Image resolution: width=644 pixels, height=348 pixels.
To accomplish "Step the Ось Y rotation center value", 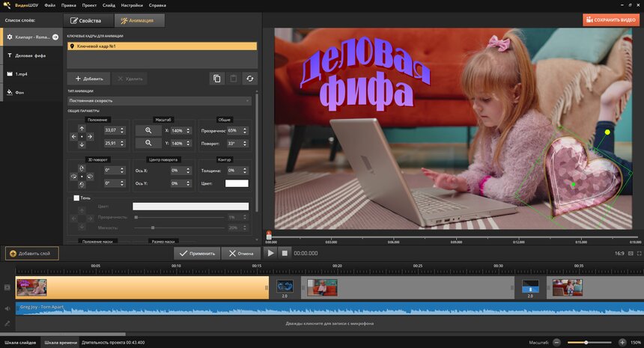I will pos(188,183).
